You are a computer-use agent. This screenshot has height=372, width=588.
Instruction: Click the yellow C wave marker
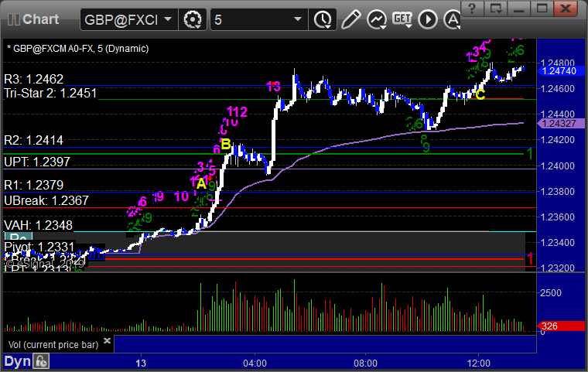click(480, 94)
